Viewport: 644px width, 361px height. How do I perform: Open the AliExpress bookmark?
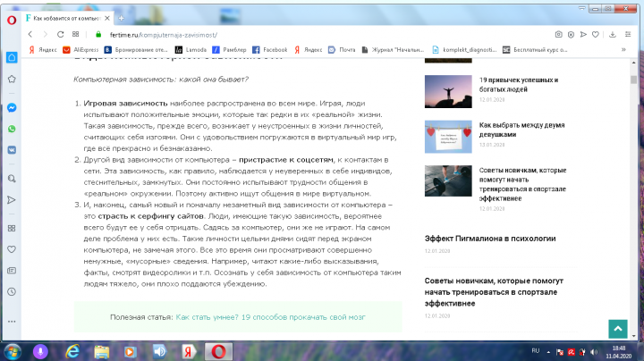point(80,50)
